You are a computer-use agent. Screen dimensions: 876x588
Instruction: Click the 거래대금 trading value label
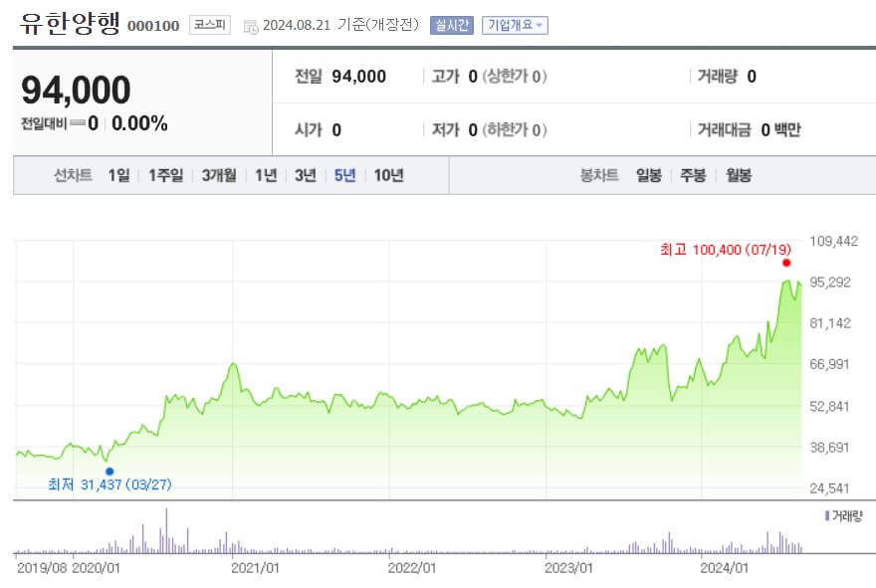724,130
